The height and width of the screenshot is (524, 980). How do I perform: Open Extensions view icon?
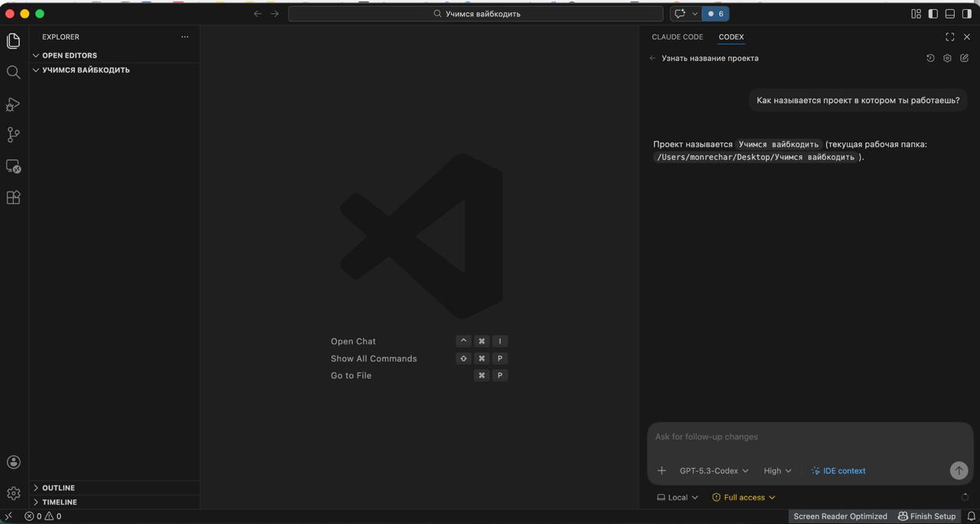(x=13, y=198)
